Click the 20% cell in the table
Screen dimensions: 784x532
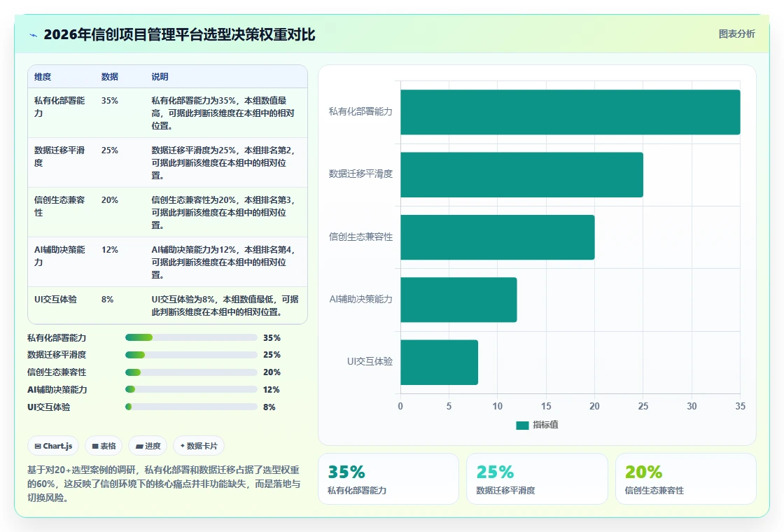[109, 200]
